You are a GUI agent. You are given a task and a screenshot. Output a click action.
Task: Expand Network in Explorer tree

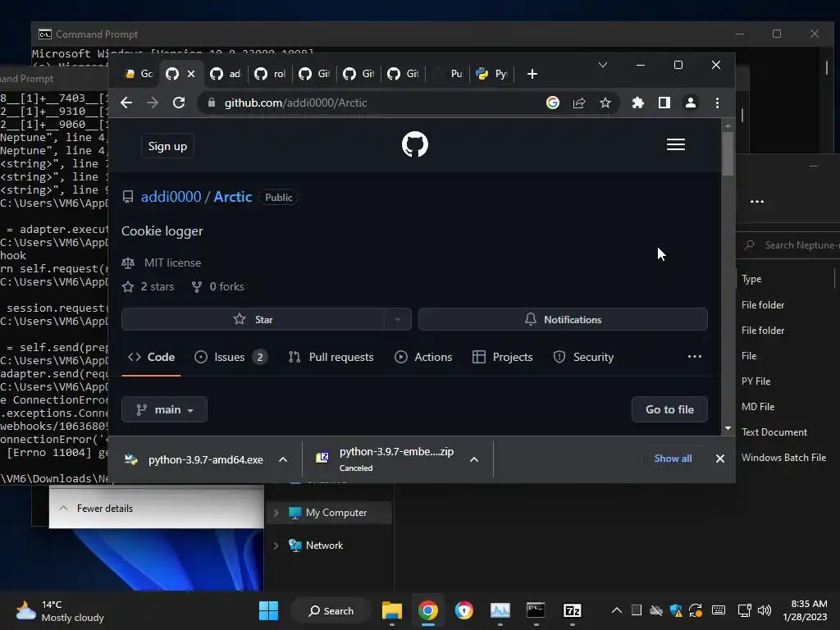pos(276,546)
